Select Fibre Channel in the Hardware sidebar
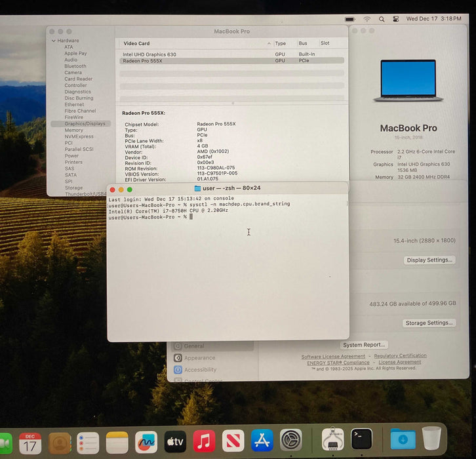The height and width of the screenshot is (459, 476). (x=80, y=111)
